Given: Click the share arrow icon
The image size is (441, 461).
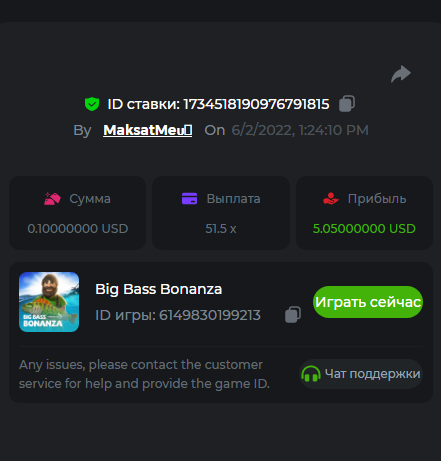Looking at the screenshot, I should [401, 74].
